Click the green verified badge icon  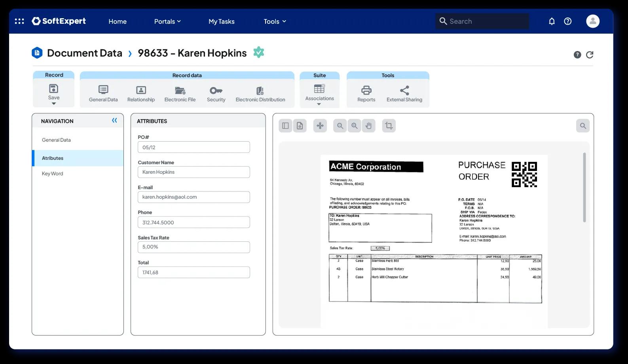pos(258,52)
